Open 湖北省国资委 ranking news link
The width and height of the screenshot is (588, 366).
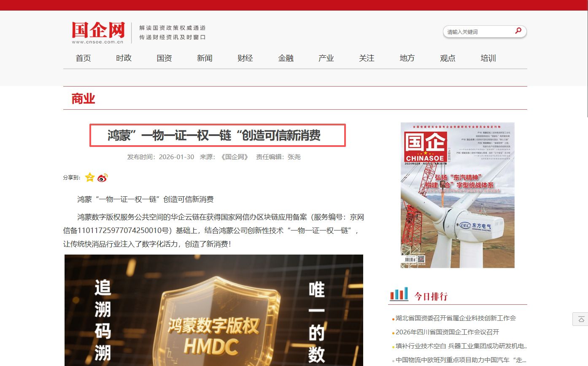tap(456, 318)
